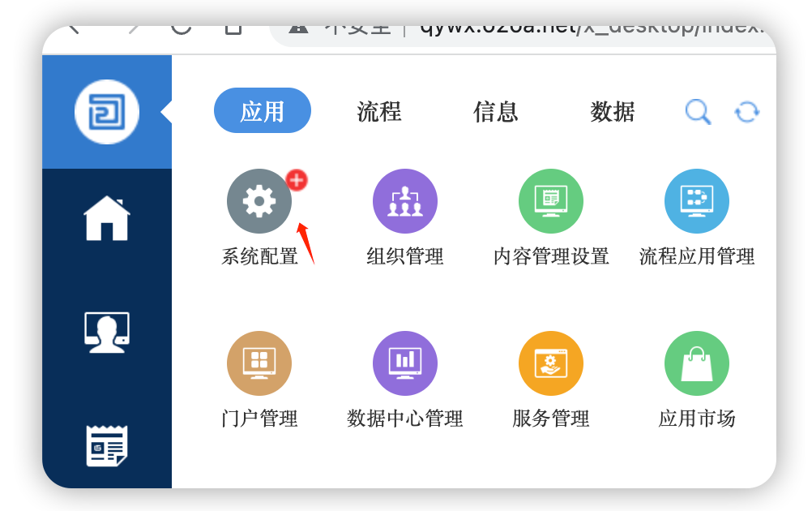The height and width of the screenshot is (511, 812).
Task: Open the person-on-monitor icon in the sidebar
Action: coord(107,332)
